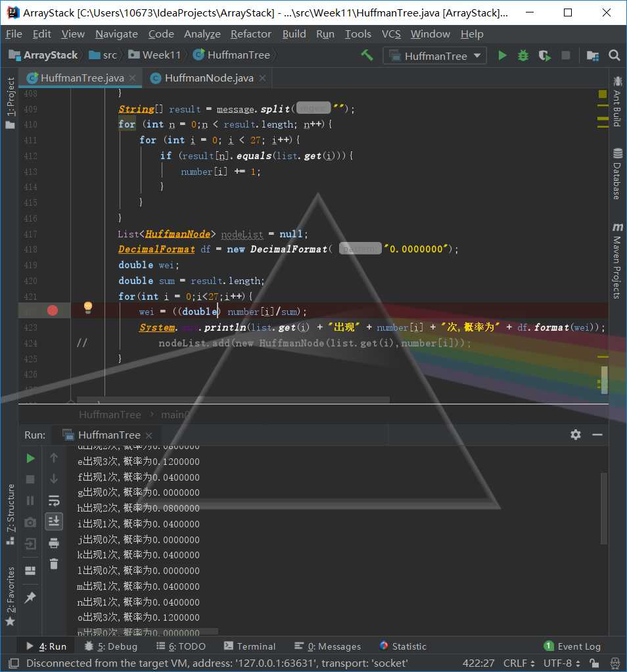Start debugging with the toolbar bug icon

[x=523, y=55]
